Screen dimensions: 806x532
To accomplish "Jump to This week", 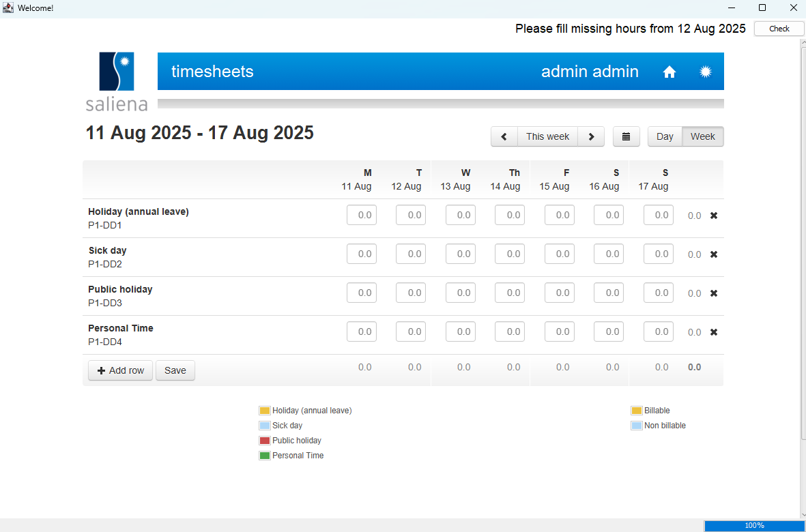I will click(547, 136).
